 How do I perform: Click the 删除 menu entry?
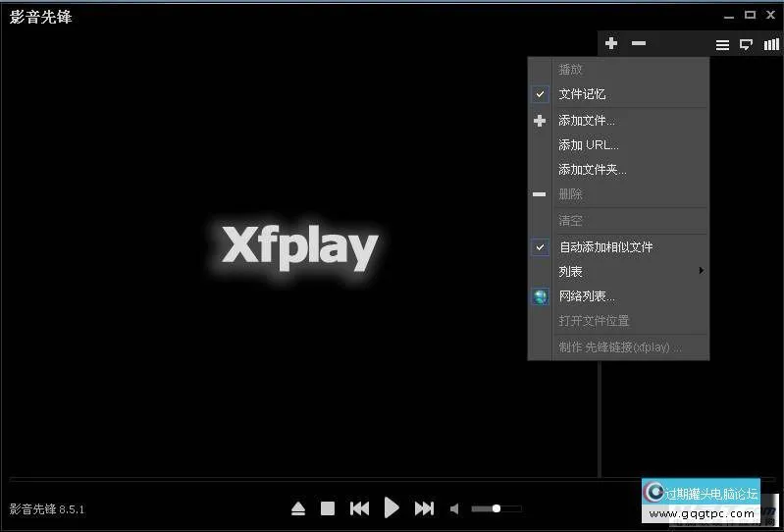click(x=618, y=194)
